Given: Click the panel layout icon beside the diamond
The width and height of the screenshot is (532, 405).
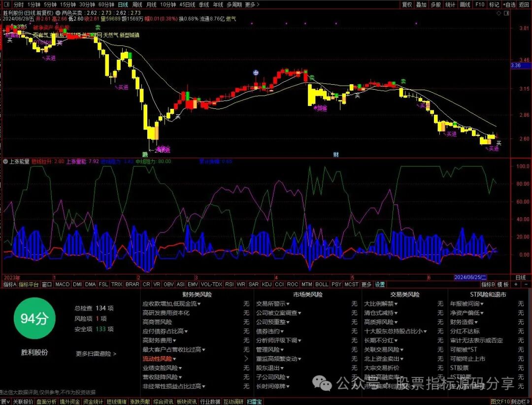Looking at the screenshot, I should tap(506, 13).
